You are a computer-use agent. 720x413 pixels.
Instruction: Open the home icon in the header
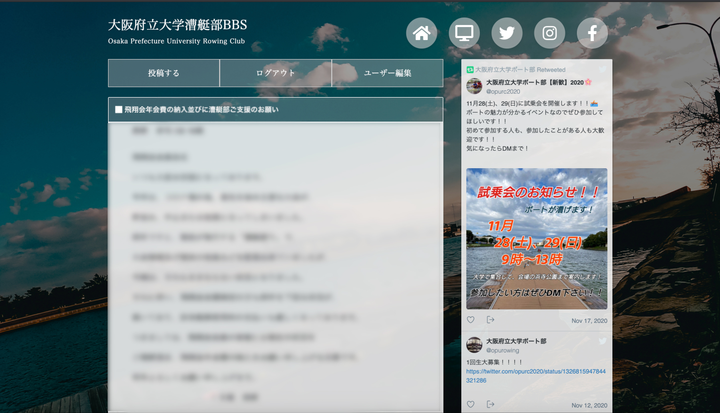422,33
